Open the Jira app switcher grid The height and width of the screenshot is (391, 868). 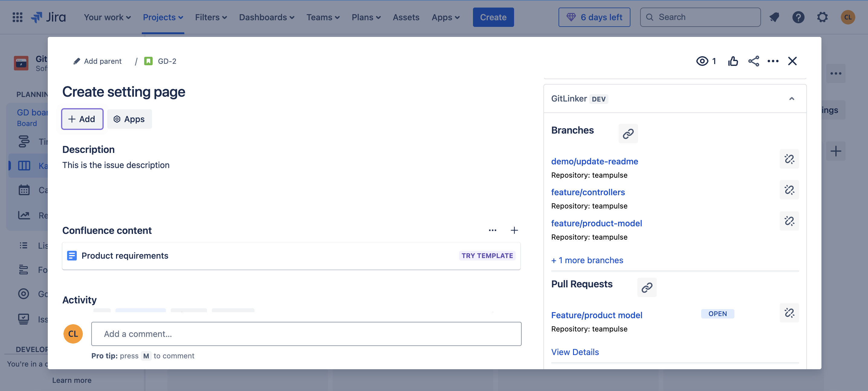[x=17, y=17]
